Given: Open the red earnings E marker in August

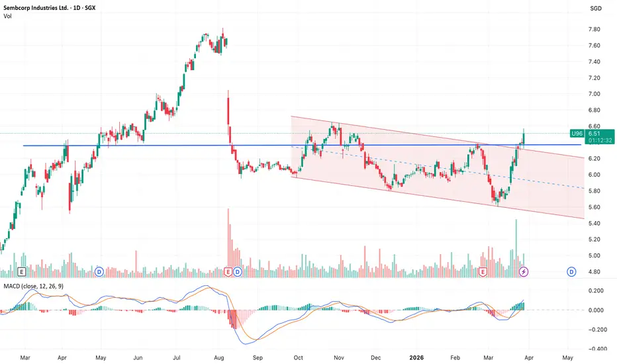Looking at the screenshot, I should [x=228, y=271].
